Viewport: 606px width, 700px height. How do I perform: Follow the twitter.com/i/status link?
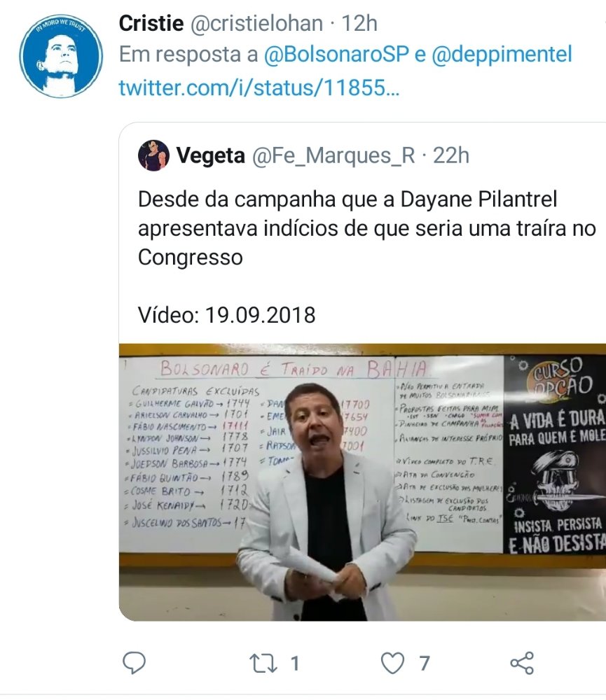coord(259,87)
